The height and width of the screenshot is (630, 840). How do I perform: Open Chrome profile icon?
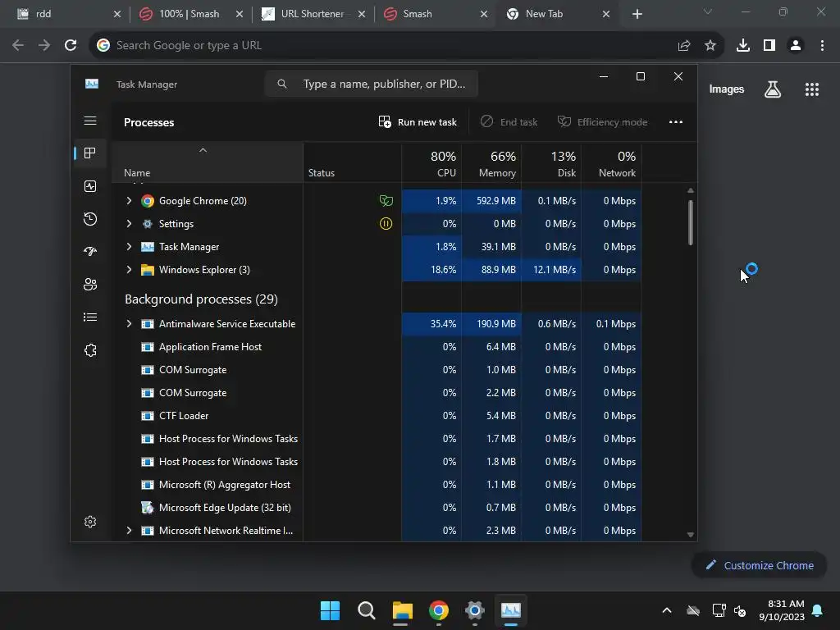tap(796, 46)
